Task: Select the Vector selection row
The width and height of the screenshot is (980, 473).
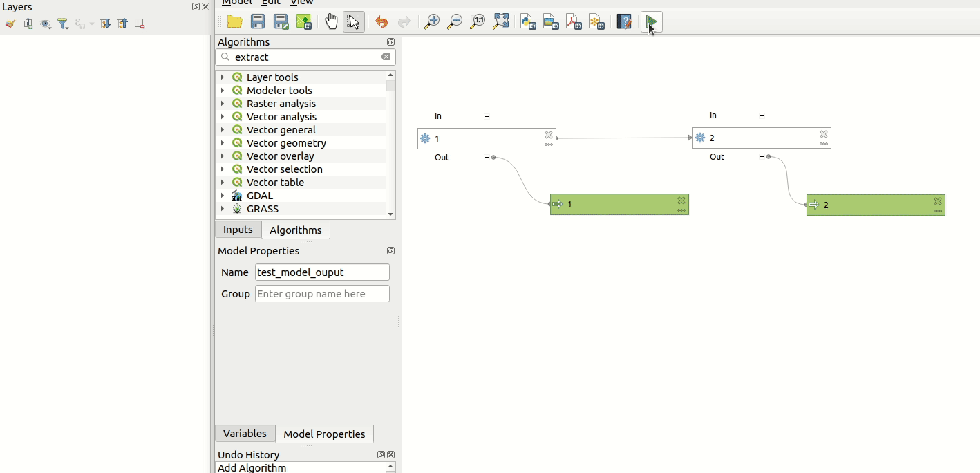Action: (301, 169)
